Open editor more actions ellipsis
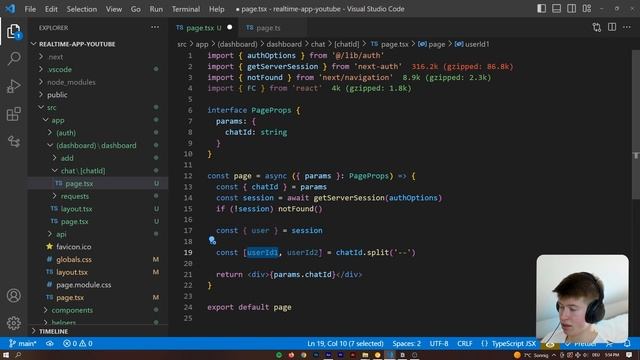640x360 pixels. 627,27
